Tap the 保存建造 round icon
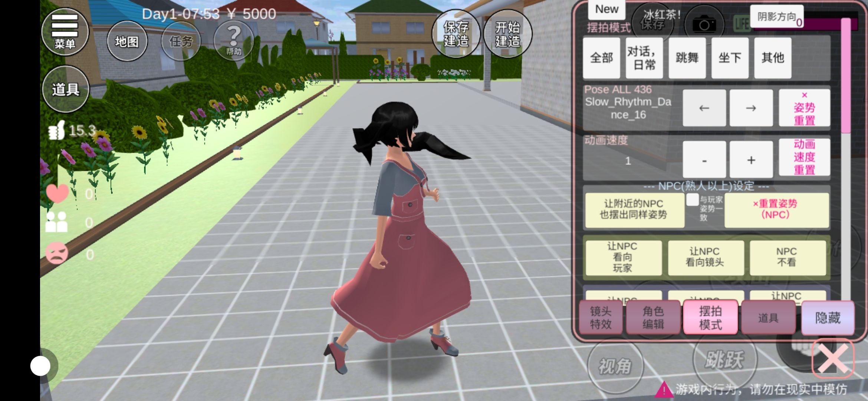This screenshot has height=401, width=868. [x=456, y=34]
